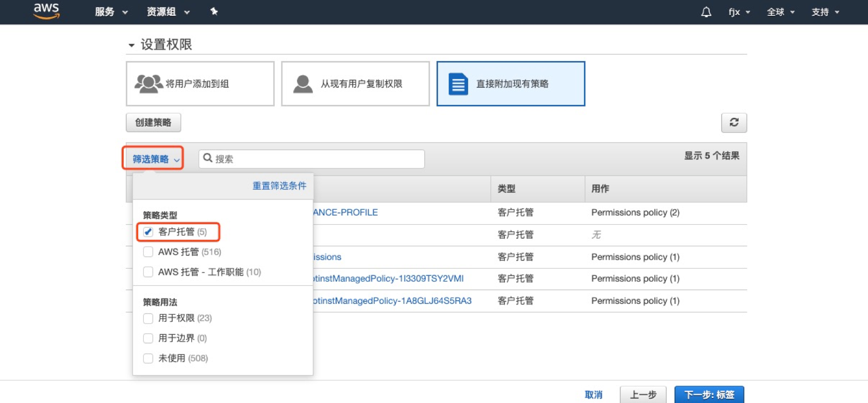Click Permissions policy (2) cell

point(635,212)
